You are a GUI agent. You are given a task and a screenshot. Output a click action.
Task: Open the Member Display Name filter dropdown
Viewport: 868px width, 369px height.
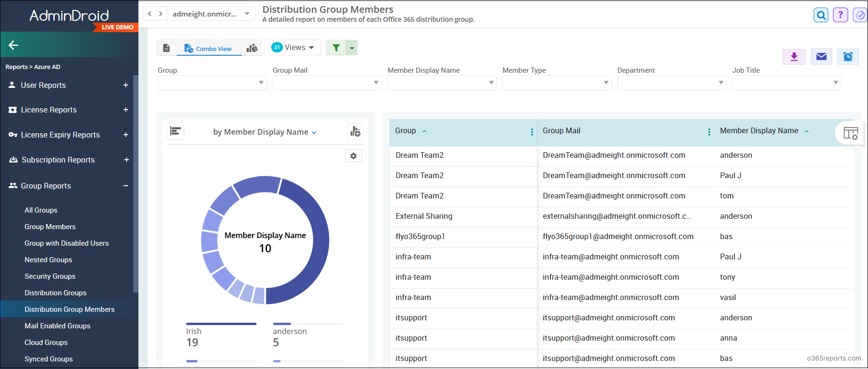442,83
